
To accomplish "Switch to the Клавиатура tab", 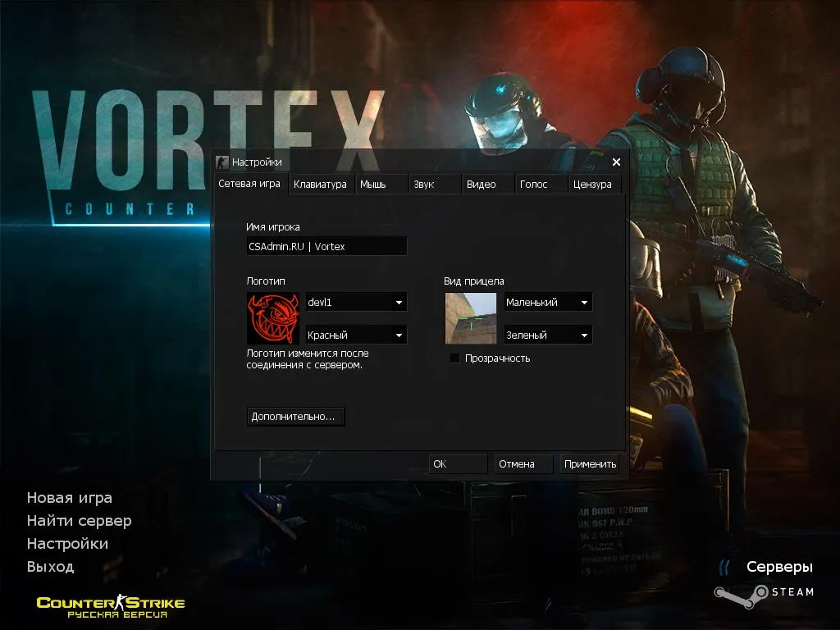I will point(321,185).
